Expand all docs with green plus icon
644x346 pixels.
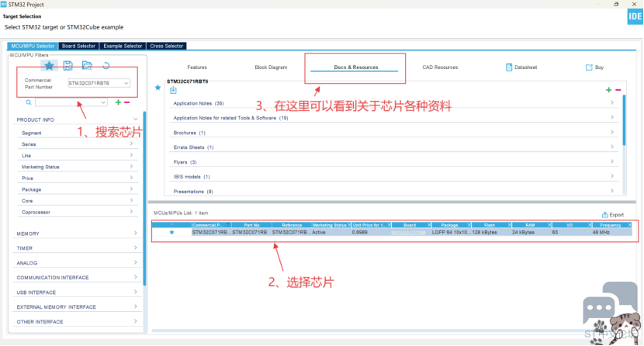point(608,90)
